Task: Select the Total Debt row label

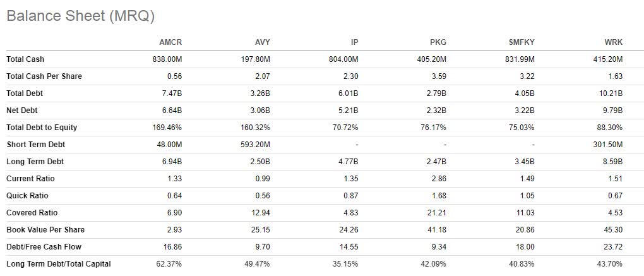Action: pyautogui.click(x=25, y=93)
